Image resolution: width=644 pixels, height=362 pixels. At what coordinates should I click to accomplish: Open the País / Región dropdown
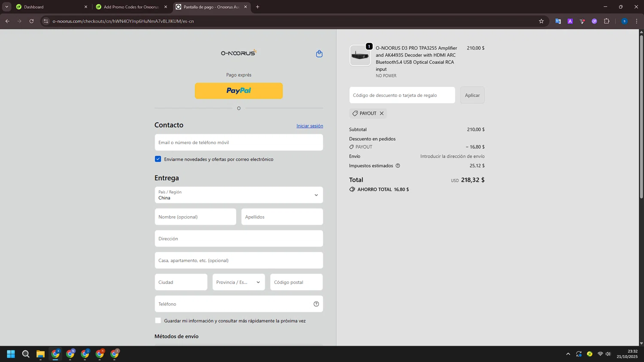[x=239, y=195]
